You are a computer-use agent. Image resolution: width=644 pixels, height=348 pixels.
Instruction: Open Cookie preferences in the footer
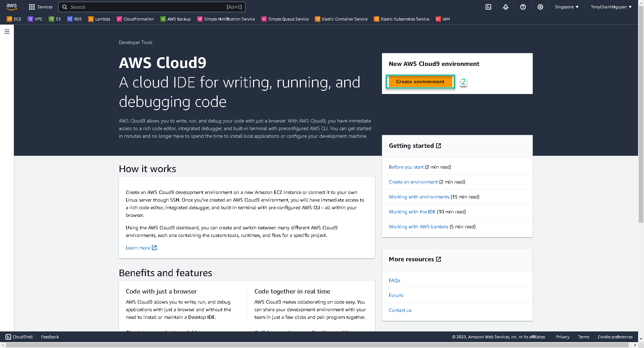coord(615,337)
